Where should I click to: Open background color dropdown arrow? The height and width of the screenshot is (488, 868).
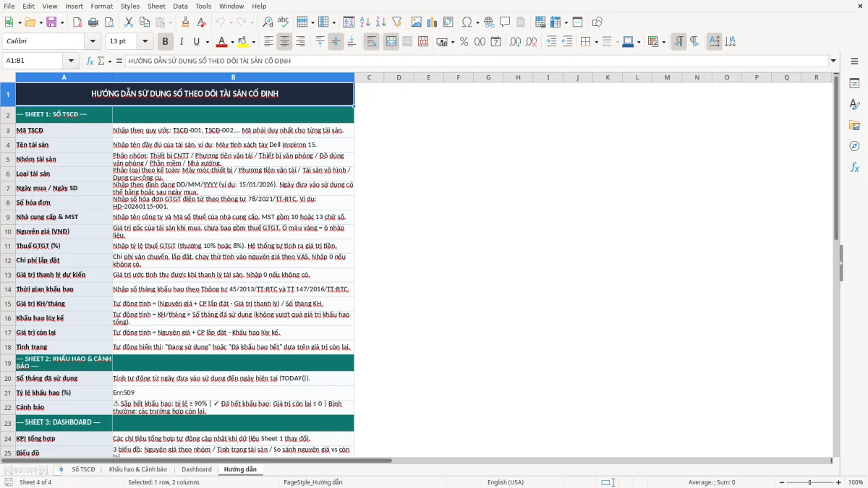tap(253, 42)
